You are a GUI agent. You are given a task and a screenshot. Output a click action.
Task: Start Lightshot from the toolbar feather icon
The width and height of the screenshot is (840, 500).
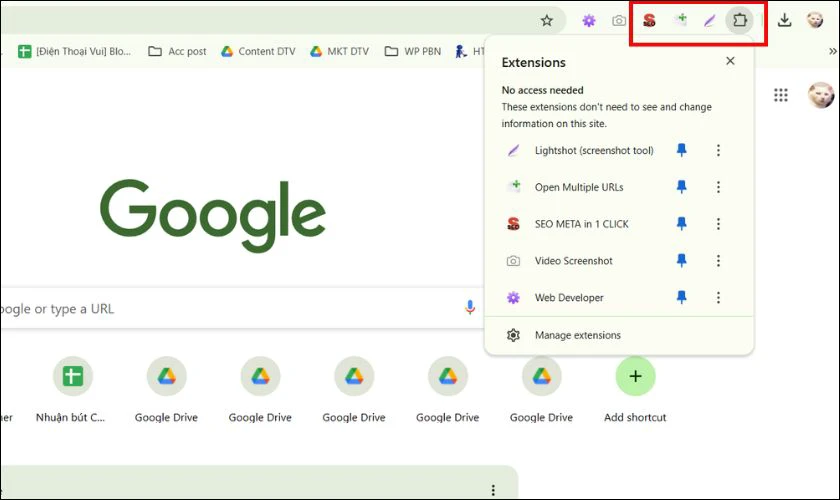pyautogui.click(x=709, y=20)
